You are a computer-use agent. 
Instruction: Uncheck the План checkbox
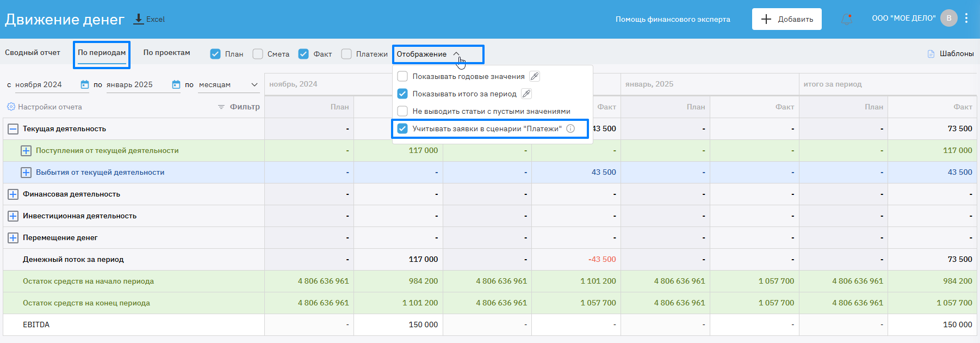click(x=215, y=54)
